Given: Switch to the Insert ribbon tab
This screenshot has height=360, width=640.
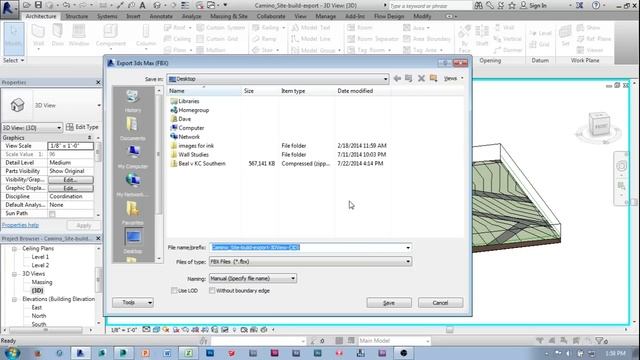Looking at the screenshot, I should 133,16.
